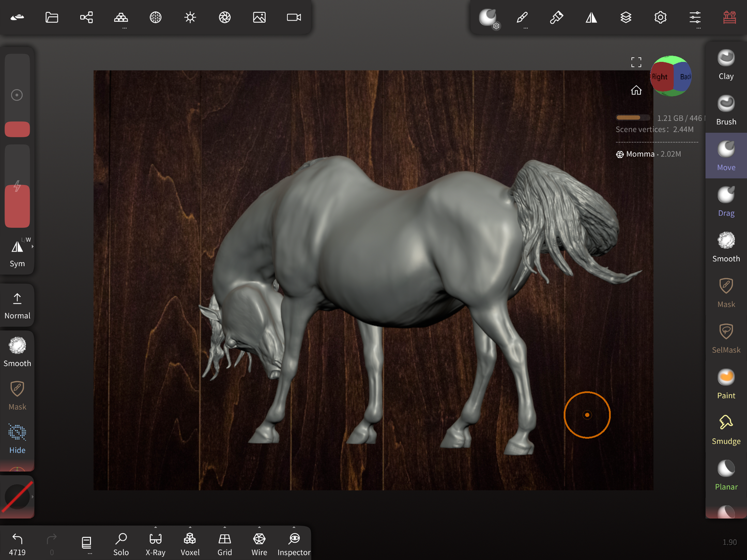Open the Camera menu
The image size is (747, 560).
[294, 18]
